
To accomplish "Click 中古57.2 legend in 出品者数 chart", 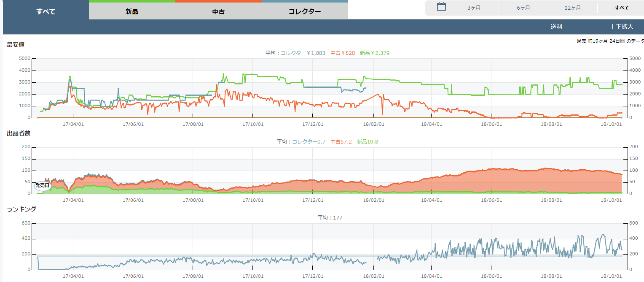I will click(x=341, y=142).
